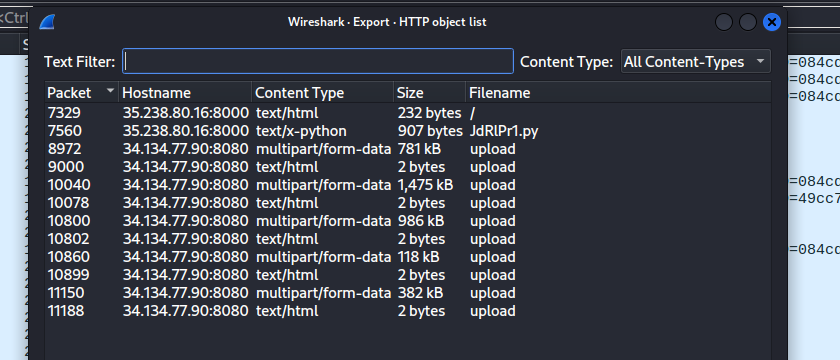Select the 907 bytes size cell
Screen dimensions: 840x360
[430, 131]
